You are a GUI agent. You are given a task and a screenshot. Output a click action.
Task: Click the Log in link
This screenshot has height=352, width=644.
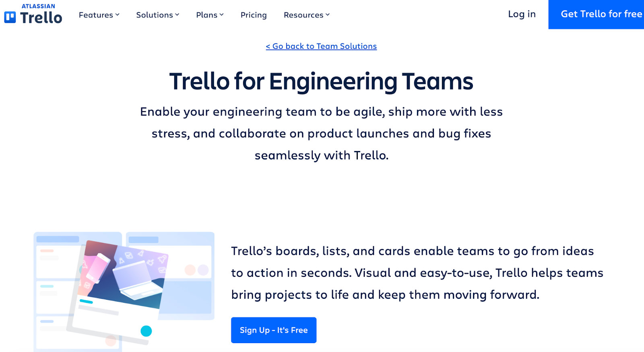click(521, 14)
